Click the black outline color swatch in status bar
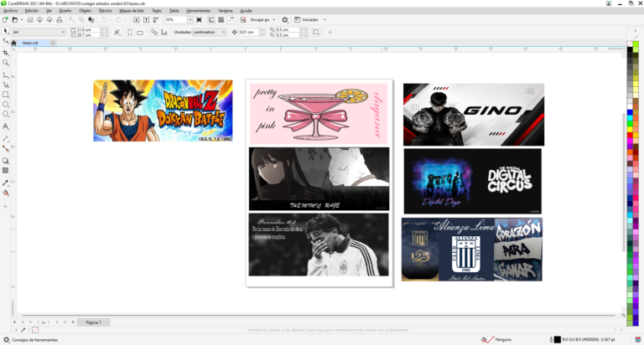644x345 pixels. [558, 340]
